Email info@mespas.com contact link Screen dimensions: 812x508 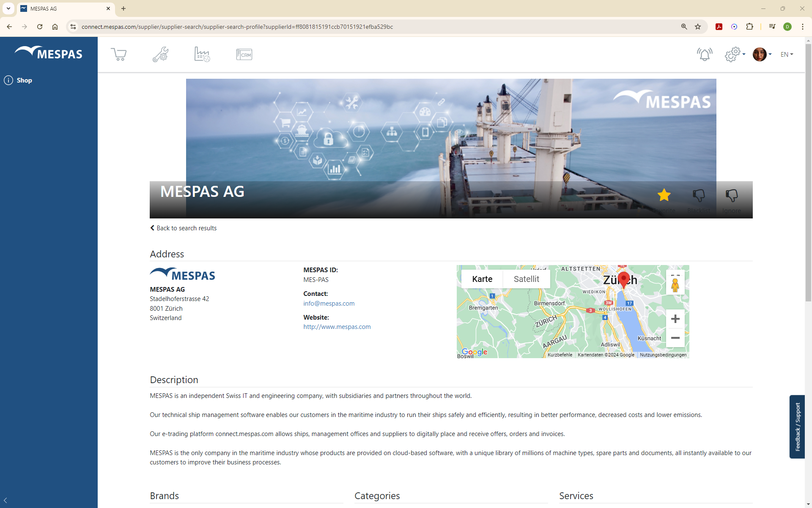coord(329,304)
